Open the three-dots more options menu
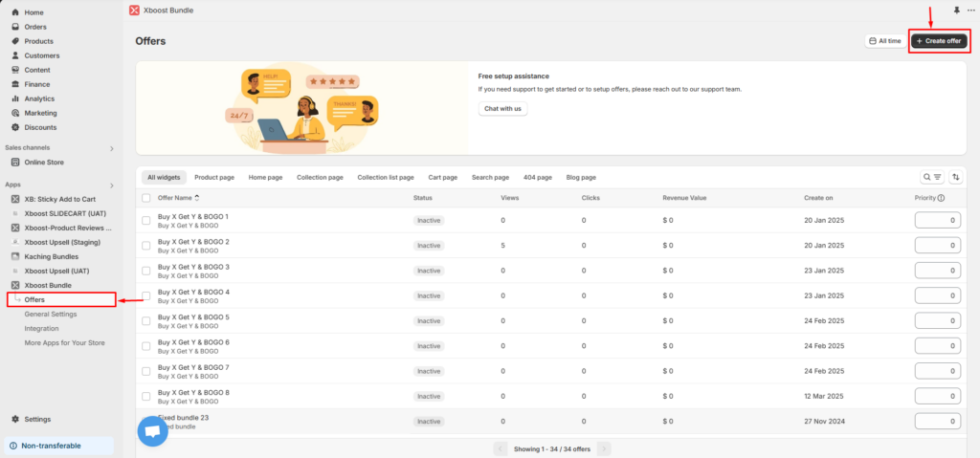Image resolution: width=980 pixels, height=458 pixels. point(970,11)
